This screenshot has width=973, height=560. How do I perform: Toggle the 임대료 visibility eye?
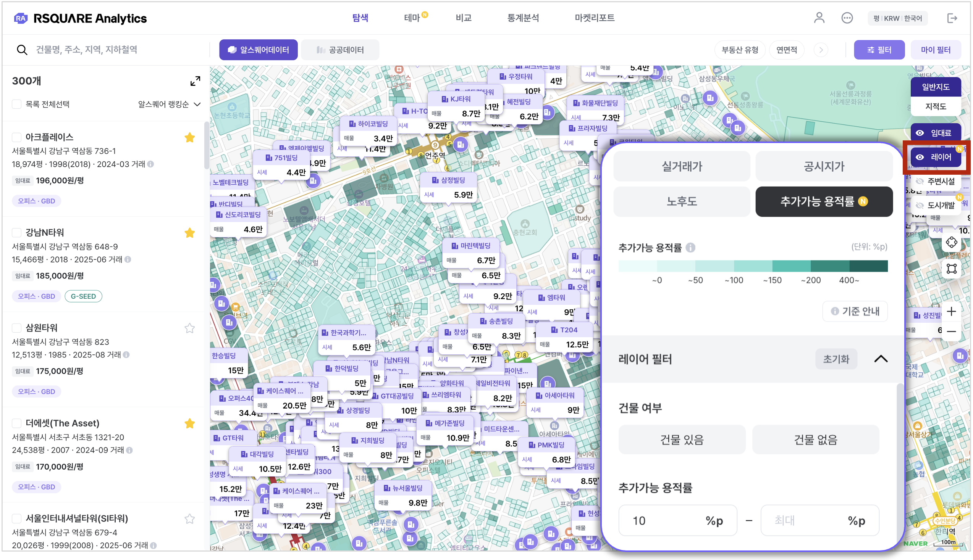(x=920, y=133)
